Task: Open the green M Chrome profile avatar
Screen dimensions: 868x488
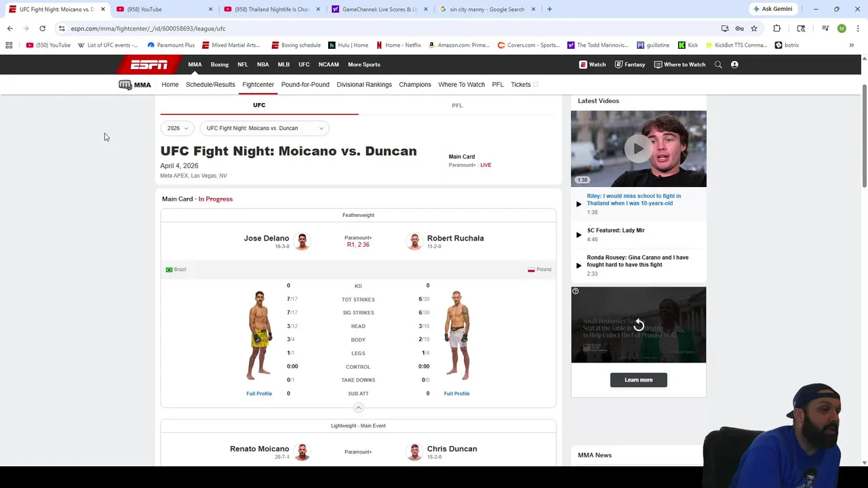Action: (842, 28)
